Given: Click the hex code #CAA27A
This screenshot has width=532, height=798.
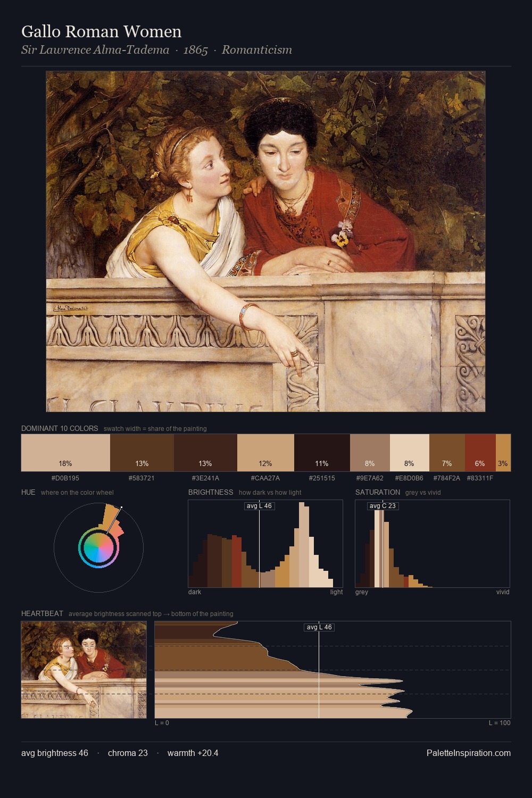Looking at the screenshot, I should (x=265, y=478).
